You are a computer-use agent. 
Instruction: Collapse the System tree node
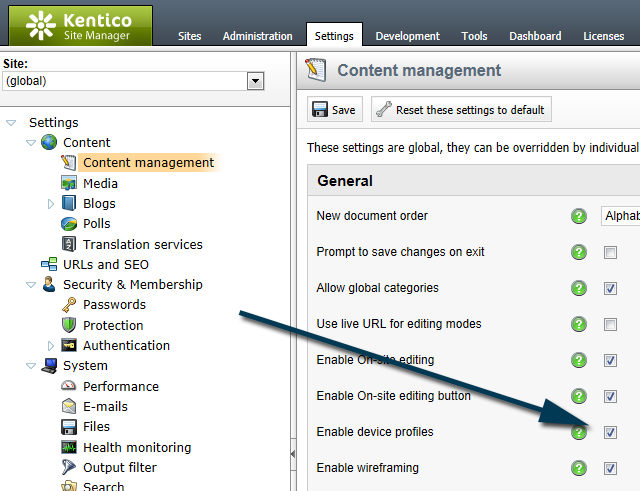(x=31, y=366)
